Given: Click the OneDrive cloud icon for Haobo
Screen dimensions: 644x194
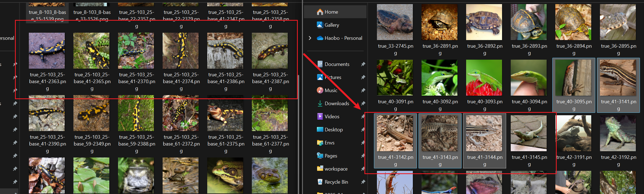Looking at the screenshot, I should [320, 38].
